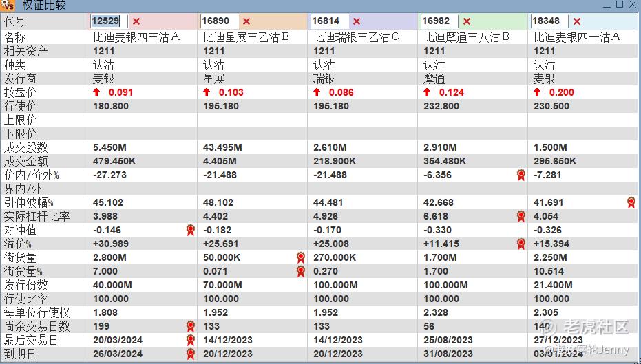The image size is (641, 364).
Task: Maximize the 权证比较 window
Action: [620, 5]
